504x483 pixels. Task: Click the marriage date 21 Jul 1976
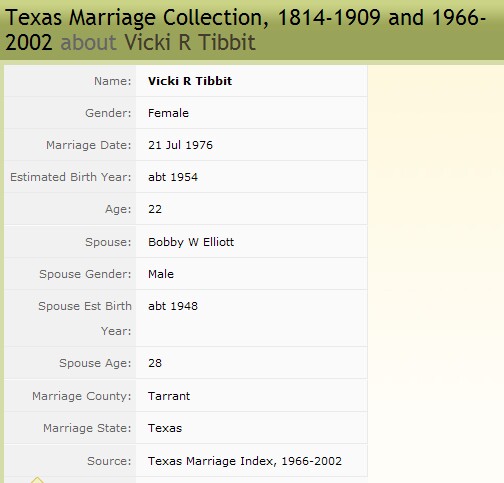[x=180, y=145]
